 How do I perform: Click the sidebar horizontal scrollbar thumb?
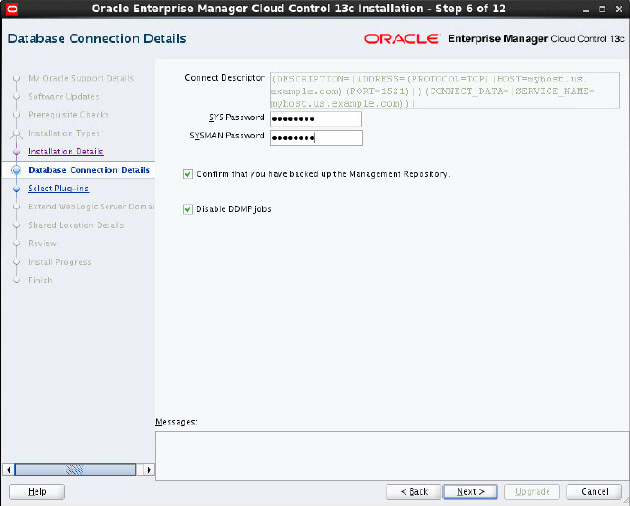click(x=75, y=469)
